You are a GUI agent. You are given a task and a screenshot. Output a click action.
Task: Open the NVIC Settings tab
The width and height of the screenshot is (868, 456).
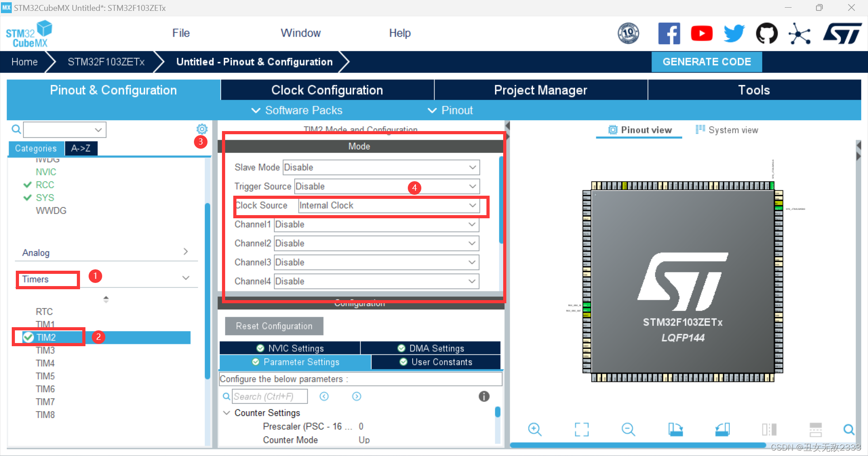pos(290,348)
